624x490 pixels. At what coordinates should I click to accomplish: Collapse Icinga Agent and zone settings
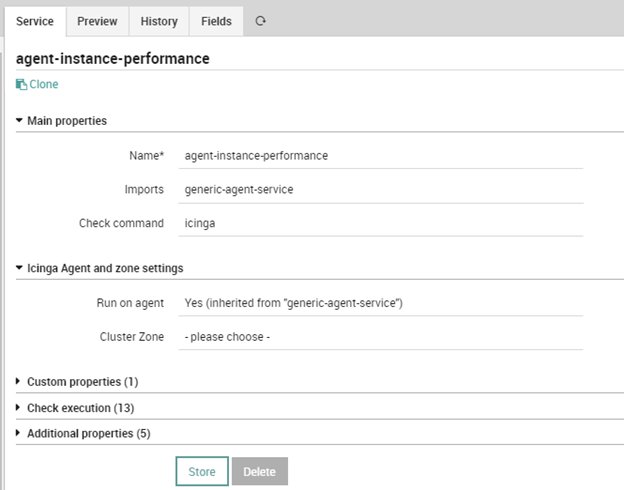click(99, 268)
